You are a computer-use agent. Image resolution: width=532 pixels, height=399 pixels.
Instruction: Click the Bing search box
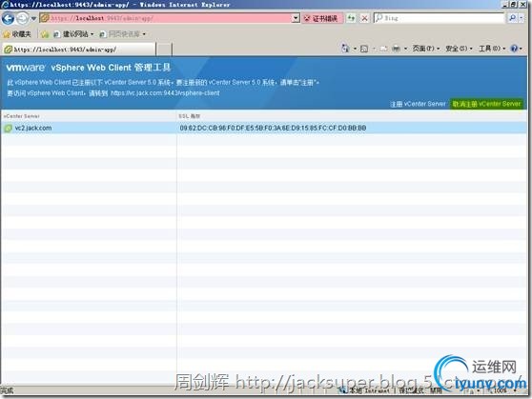point(439,18)
